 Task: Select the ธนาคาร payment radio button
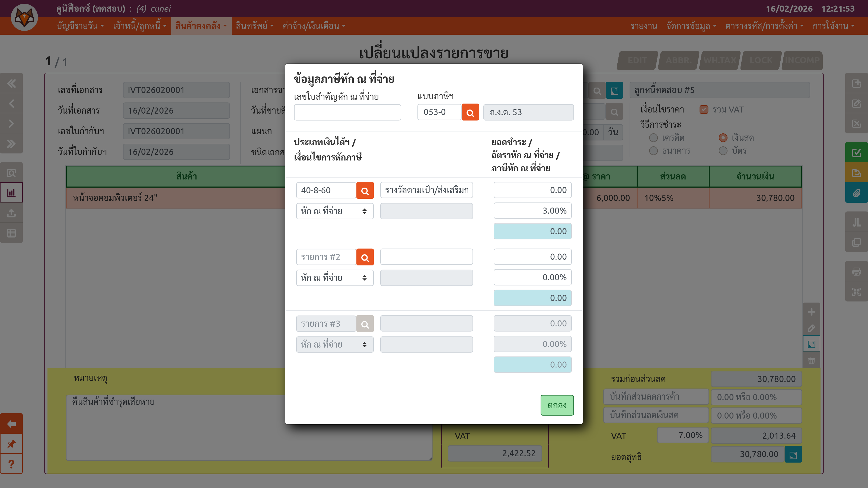653,150
